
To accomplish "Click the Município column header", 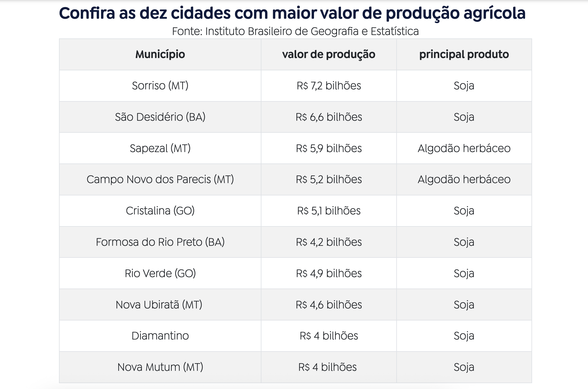I will tap(160, 54).
